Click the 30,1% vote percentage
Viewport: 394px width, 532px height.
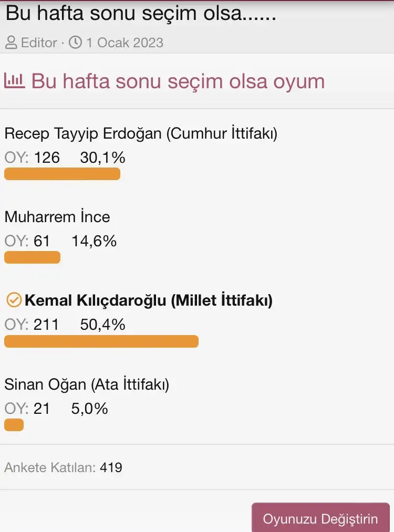[x=102, y=157]
